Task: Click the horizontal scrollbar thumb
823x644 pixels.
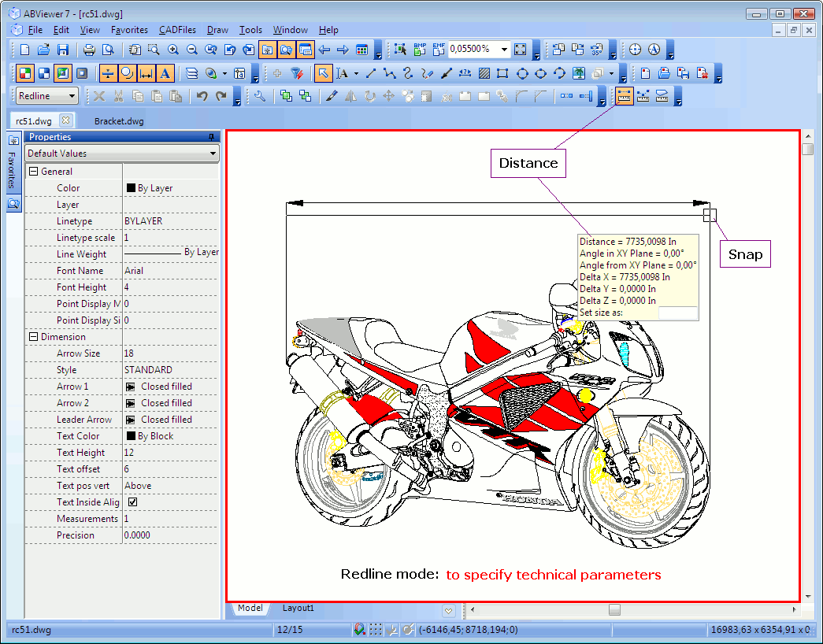Action: 614,610
